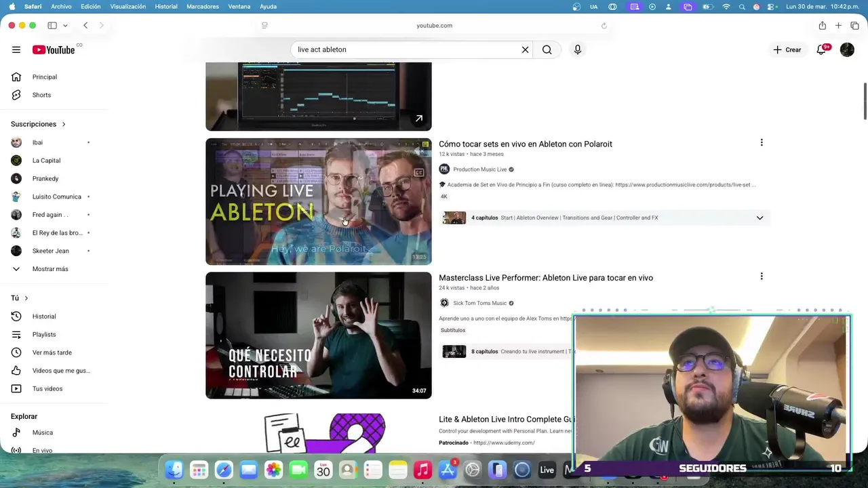Open a new Safari tab
The width and height of the screenshot is (868, 488).
838,26
